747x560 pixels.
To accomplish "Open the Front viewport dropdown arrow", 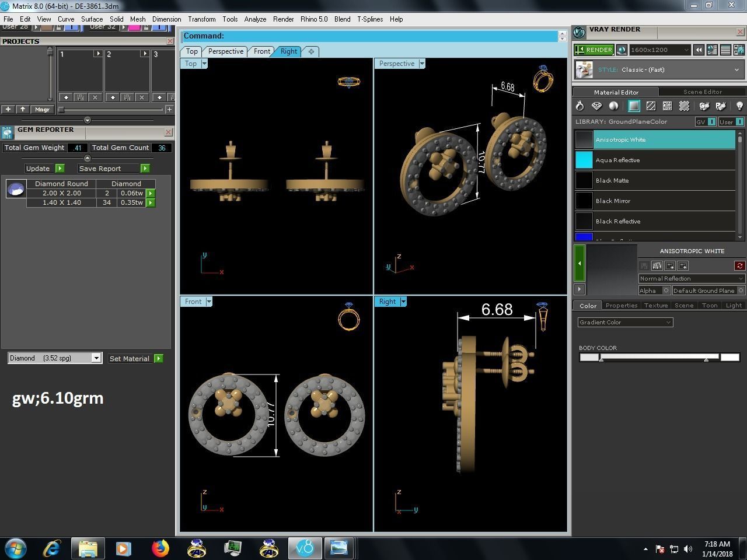I will tap(209, 302).
